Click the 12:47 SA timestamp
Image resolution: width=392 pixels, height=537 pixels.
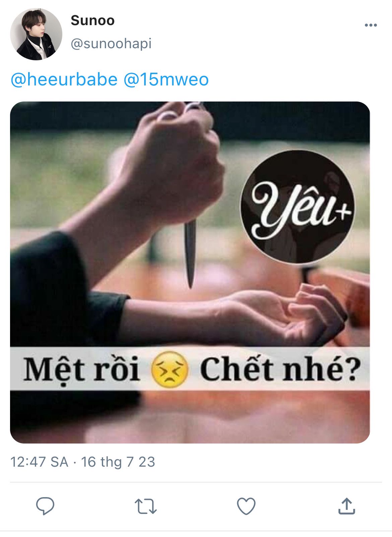39,462
